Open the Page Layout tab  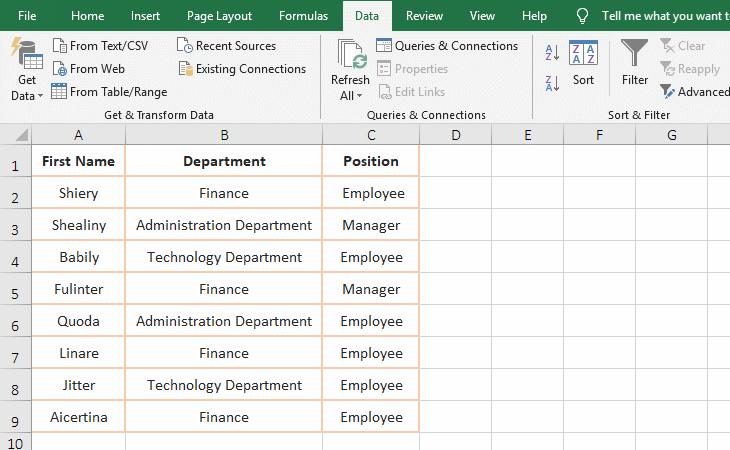(x=220, y=16)
